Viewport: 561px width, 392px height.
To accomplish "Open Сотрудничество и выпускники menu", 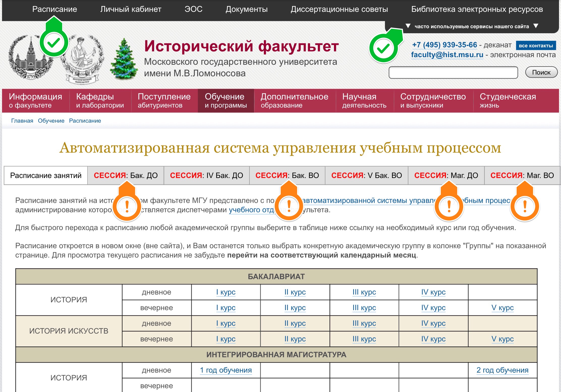I will [433, 101].
